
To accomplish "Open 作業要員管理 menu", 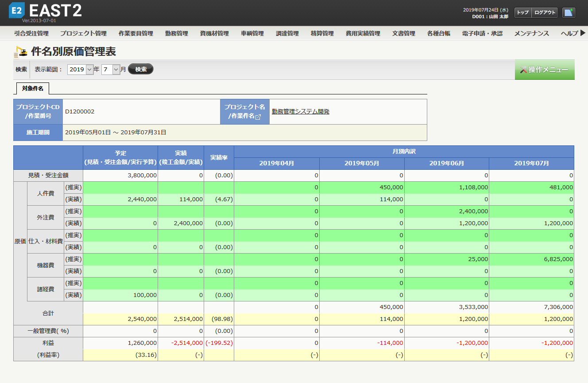I will [136, 33].
